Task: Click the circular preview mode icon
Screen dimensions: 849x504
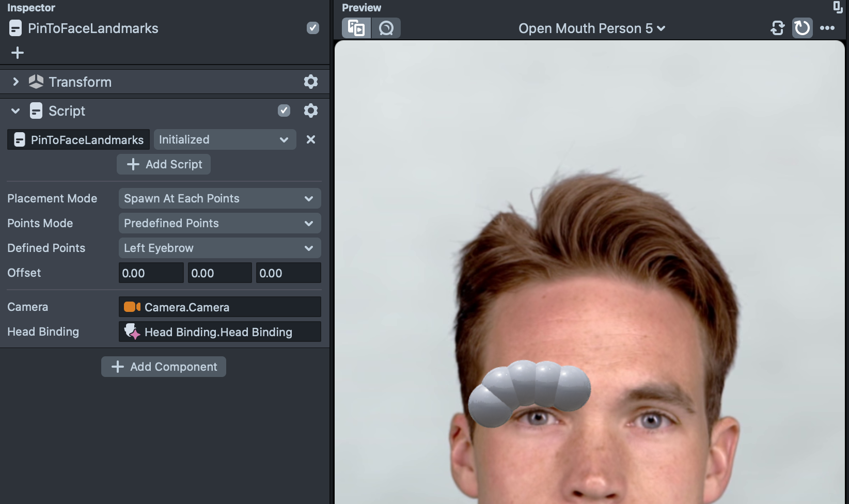Action: [x=386, y=28]
